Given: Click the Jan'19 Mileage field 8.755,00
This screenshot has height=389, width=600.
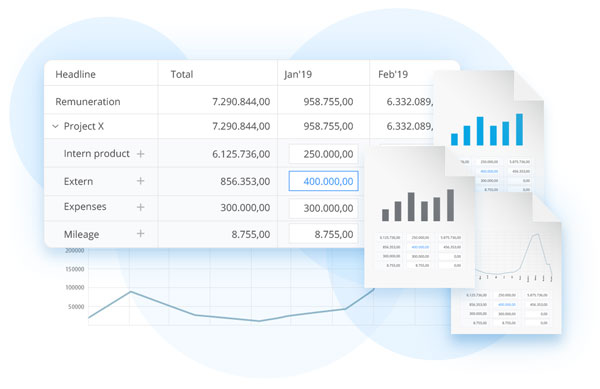Looking at the screenshot, I should pos(323,234).
